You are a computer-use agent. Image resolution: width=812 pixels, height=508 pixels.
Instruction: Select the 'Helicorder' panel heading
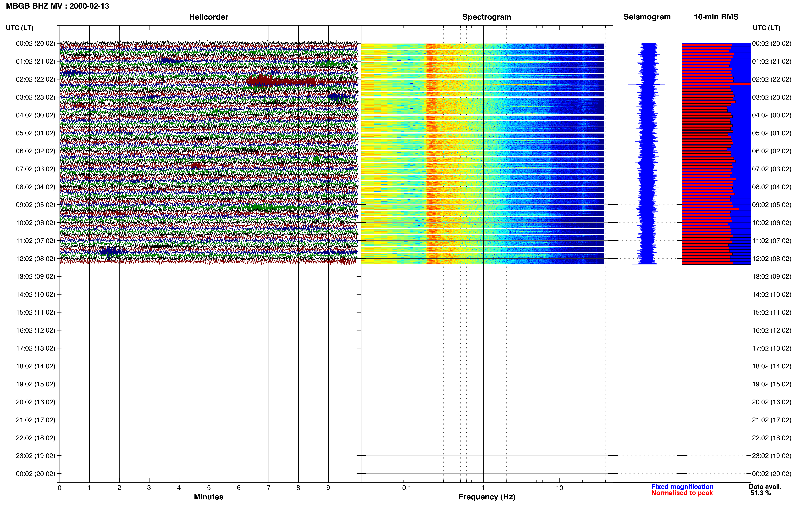click(209, 17)
